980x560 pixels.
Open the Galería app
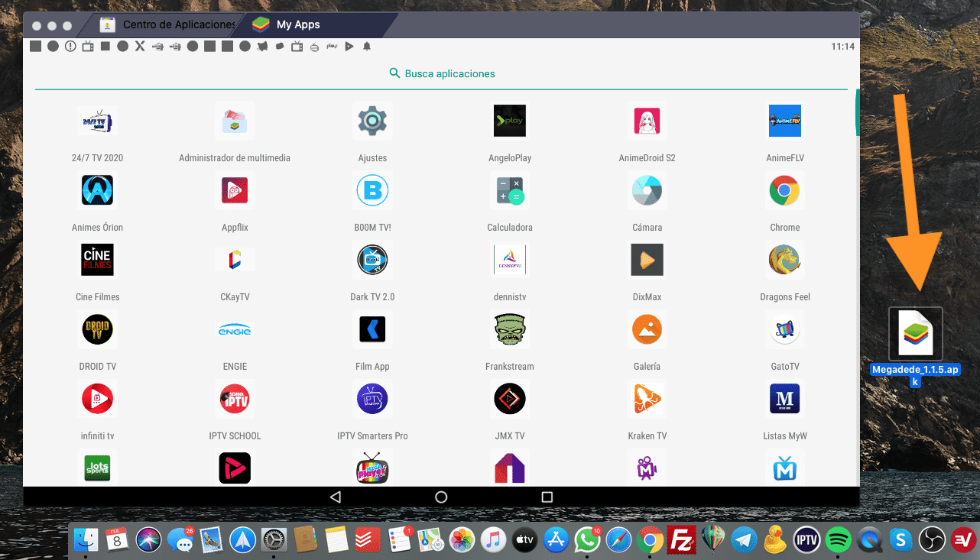point(647,330)
